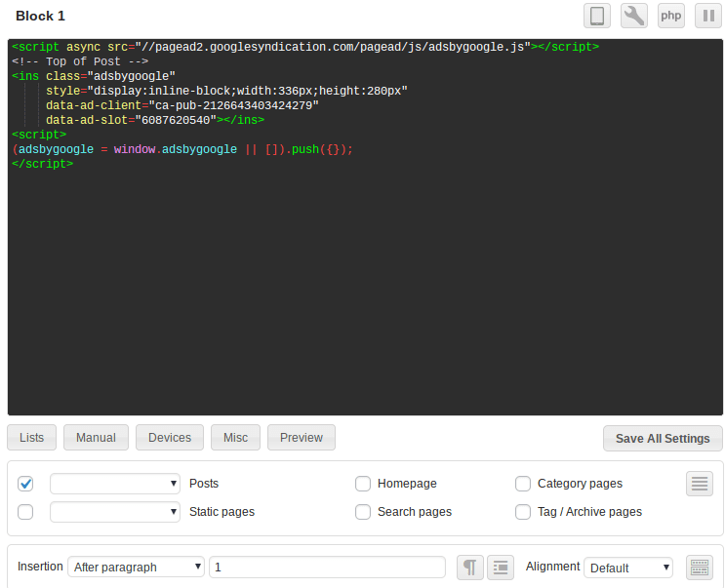Screen dimensions: 725x588
Task: Open the Devices tab
Action: [170, 438]
